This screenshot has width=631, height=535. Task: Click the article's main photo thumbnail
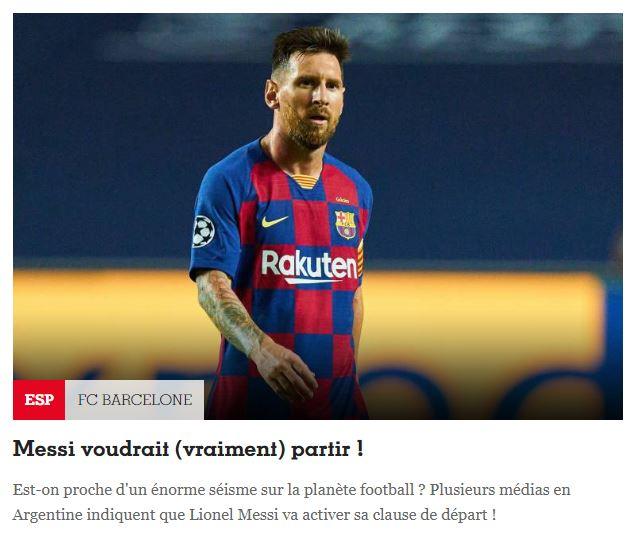coord(318,217)
